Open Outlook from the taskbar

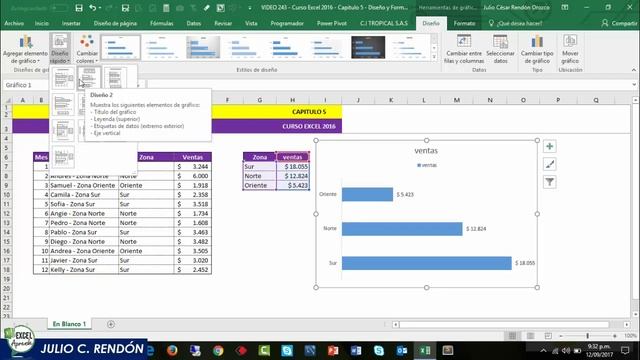[402, 350]
